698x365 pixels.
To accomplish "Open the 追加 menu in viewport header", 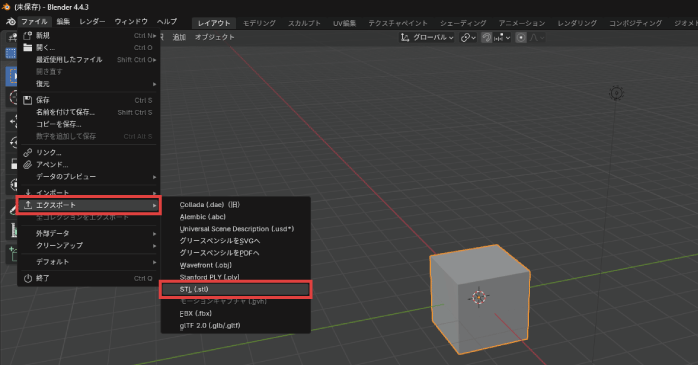I will tap(179, 37).
